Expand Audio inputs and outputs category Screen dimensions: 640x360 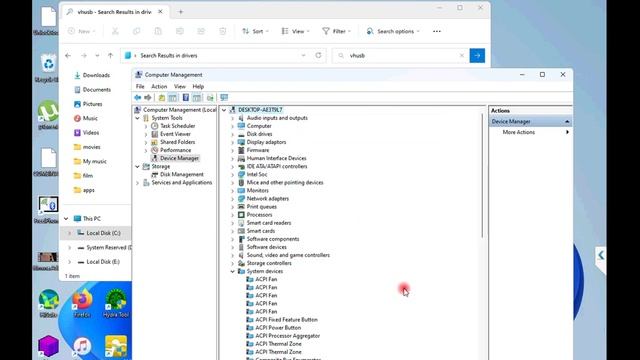click(x=233, y=118)
